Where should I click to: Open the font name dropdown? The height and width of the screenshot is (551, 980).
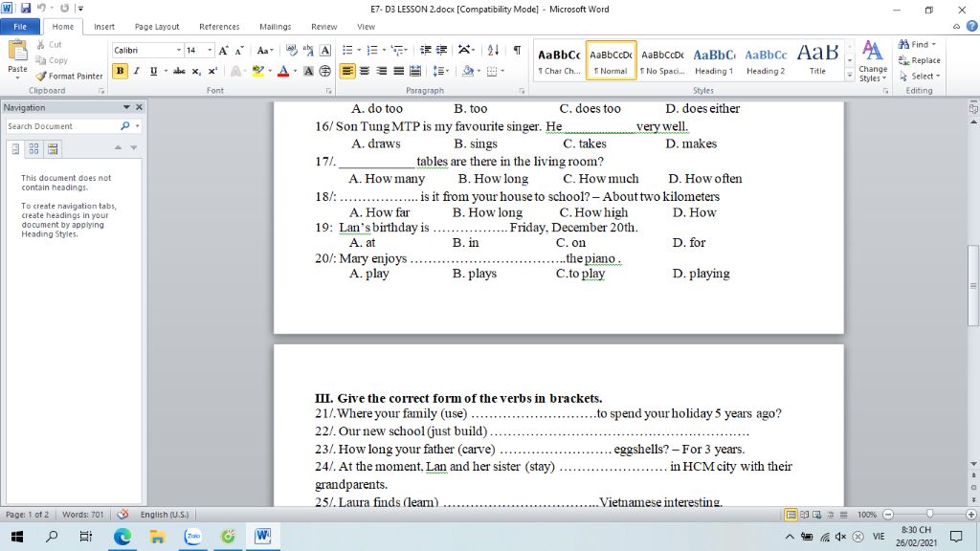pyautogui.click(x=179, y=51)
